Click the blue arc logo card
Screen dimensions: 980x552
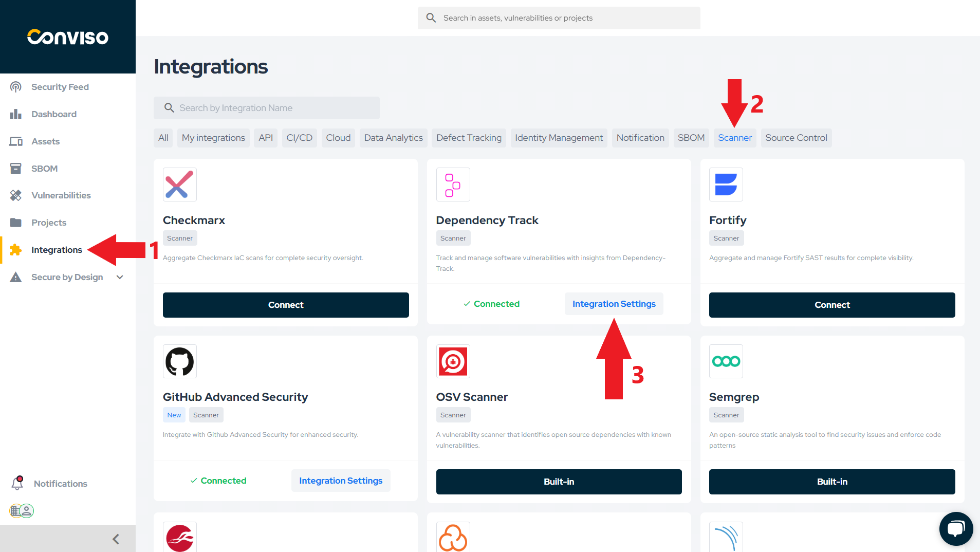(726, 538)
